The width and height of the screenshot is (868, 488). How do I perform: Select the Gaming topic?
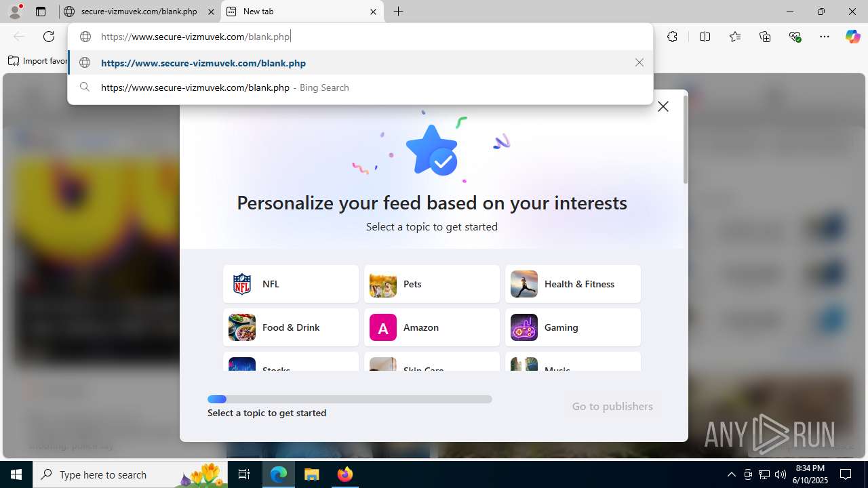pyautogui.click(x=573, y=327)
